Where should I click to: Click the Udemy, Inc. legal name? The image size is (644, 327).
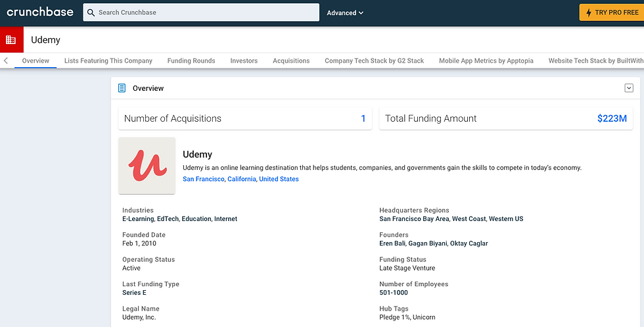139,318
